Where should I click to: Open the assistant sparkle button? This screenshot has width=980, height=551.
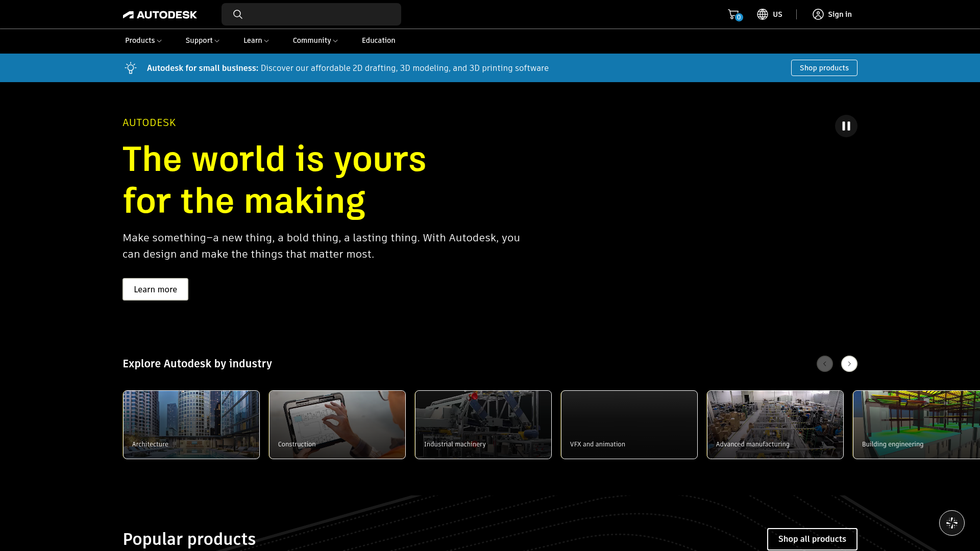pos(952,523)
